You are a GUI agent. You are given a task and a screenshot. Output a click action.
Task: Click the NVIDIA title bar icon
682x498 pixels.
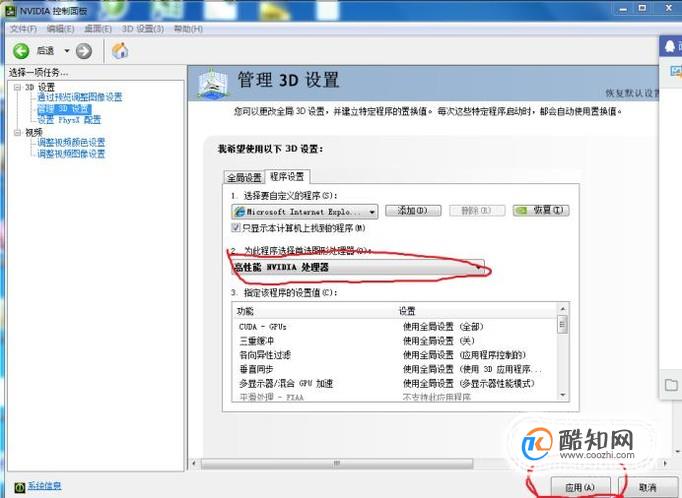10,10
